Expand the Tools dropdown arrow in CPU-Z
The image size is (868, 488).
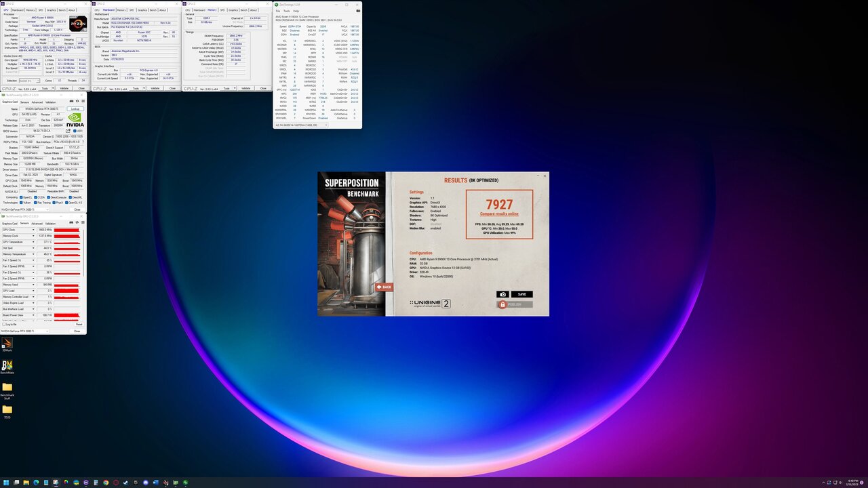[x=53, y=87]
